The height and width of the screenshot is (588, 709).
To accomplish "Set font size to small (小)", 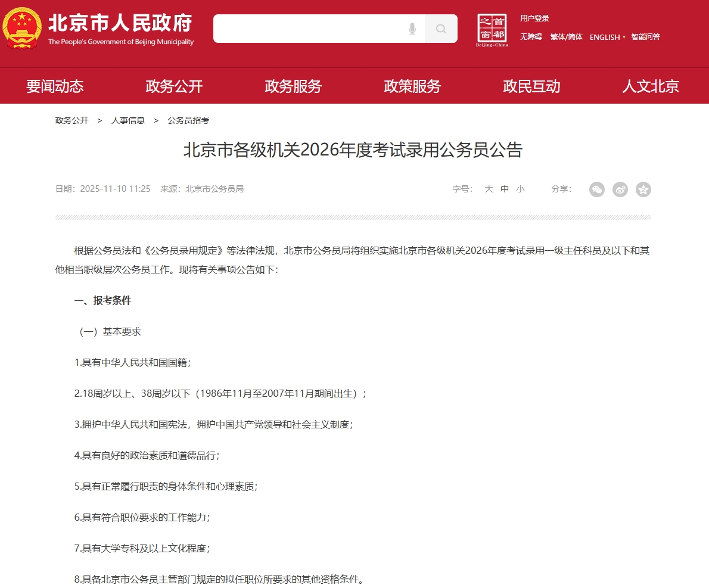I will pos(520,189).
